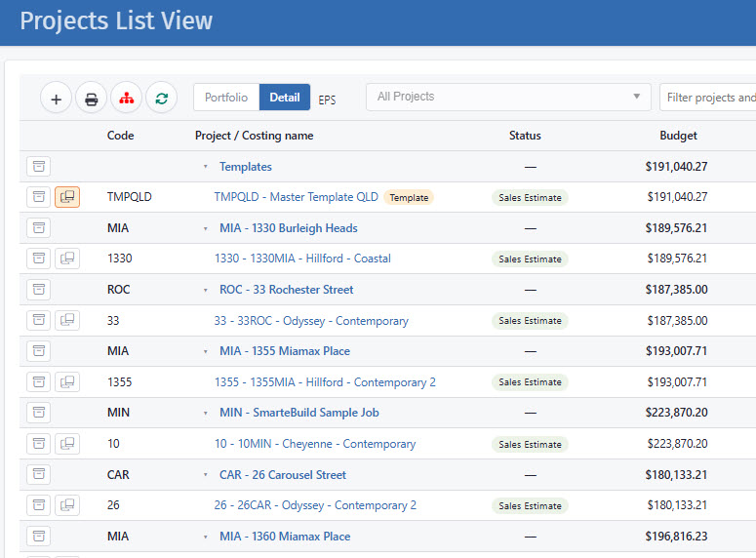Archive the ROC 33 Rochester Street row
Screen dimensions: 756x558
pyautogui.click(x=39, y=290)
